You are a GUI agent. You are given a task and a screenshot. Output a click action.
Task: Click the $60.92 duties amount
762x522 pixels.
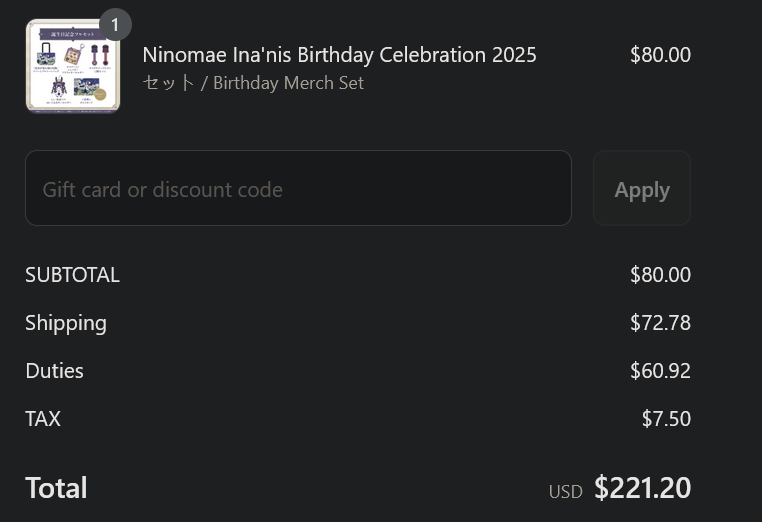click(660, 371)
